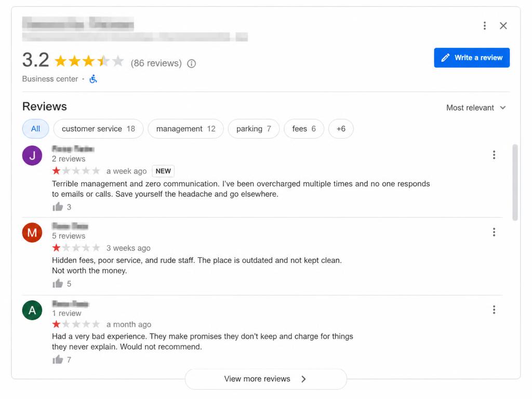Filter reviews by management topic

[x=185, y=129]
